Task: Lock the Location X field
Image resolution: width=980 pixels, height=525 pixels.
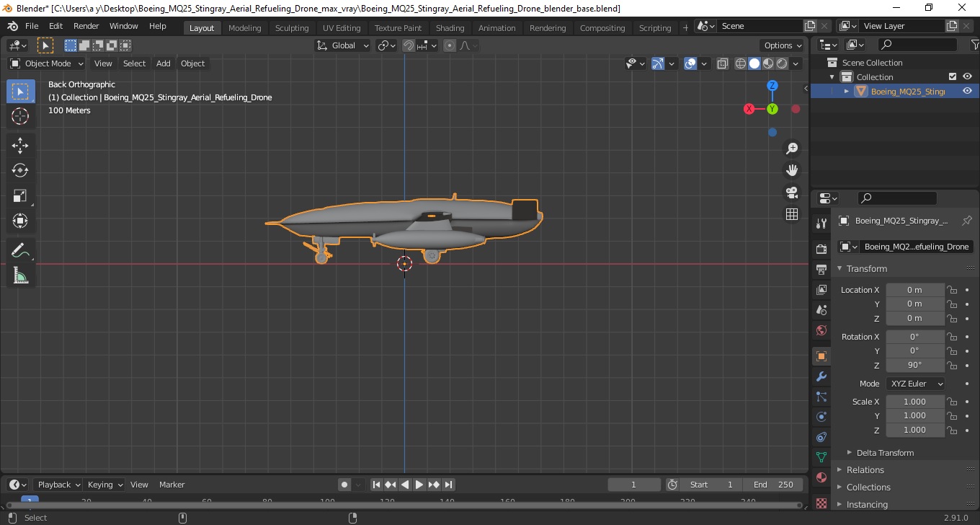Action: 952,290
